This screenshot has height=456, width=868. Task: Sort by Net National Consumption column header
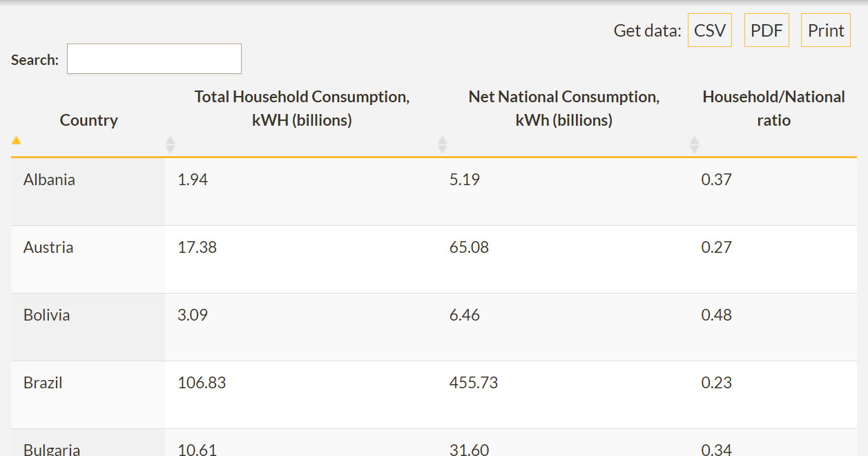(x=563, y=108)
